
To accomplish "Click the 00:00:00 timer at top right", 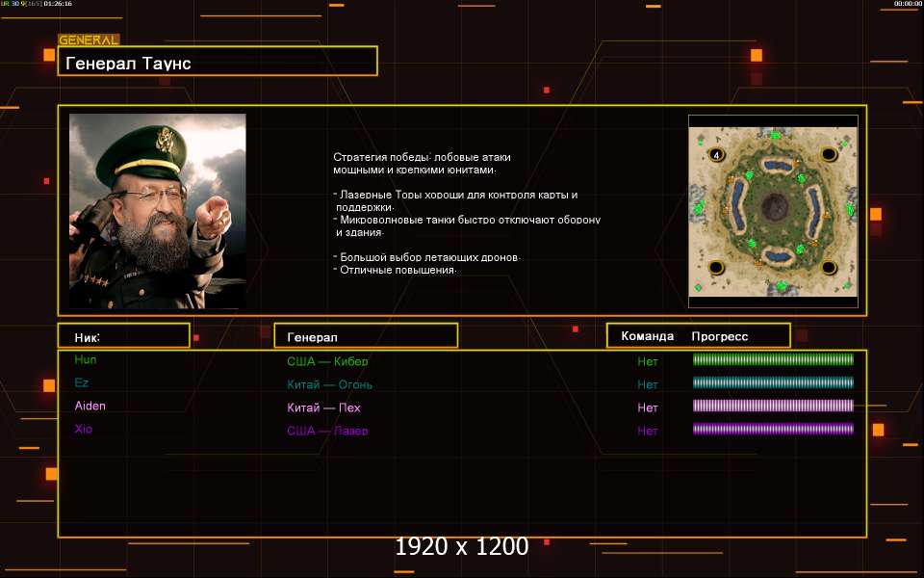I will click(x=908, y=4).
